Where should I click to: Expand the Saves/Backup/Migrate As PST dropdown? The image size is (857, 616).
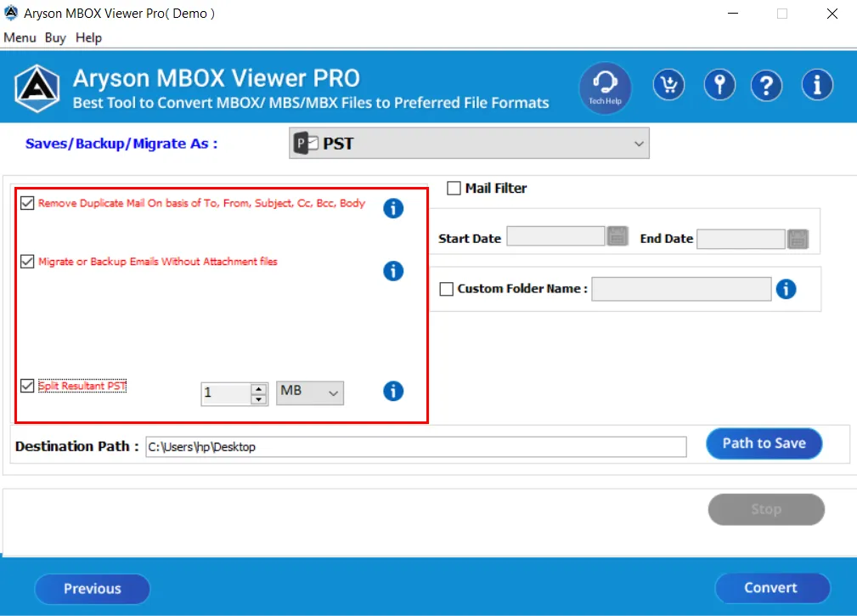pos(469,144)
